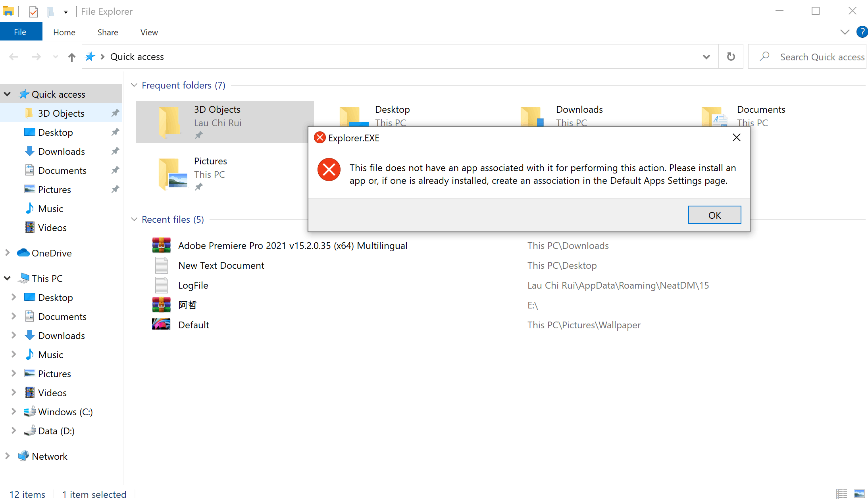
Task: Switch to Details view layout icon
Action: 841,493
